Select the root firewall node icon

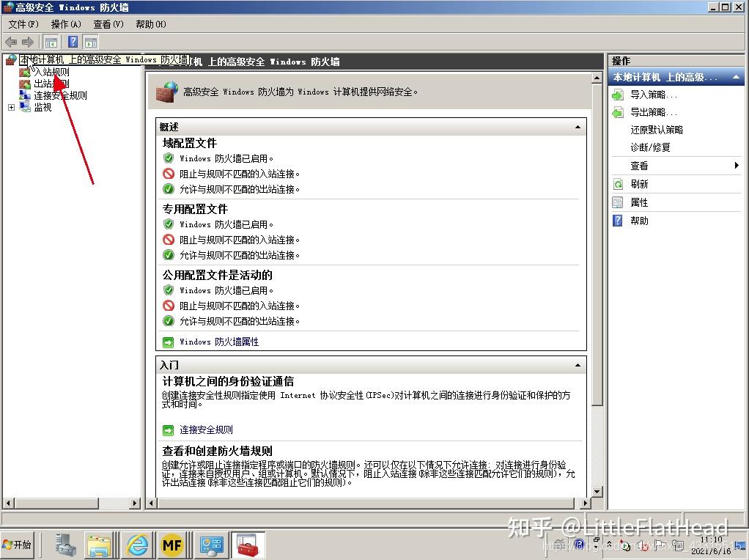(11, 60)
